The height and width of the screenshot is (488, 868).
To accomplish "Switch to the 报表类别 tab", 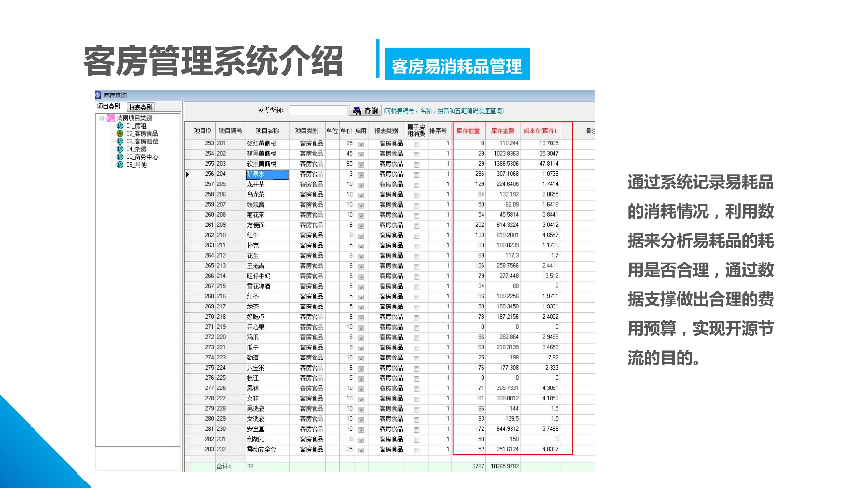I will click(141, 107).
